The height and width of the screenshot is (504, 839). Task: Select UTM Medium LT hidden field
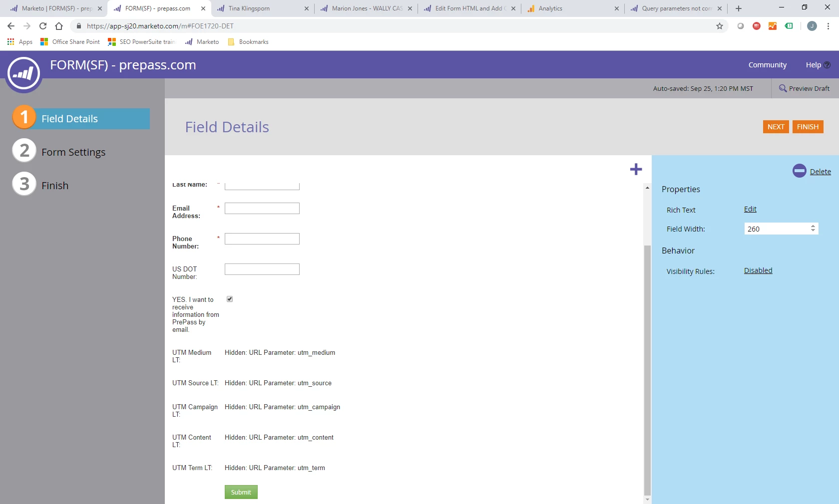[254, 356]
